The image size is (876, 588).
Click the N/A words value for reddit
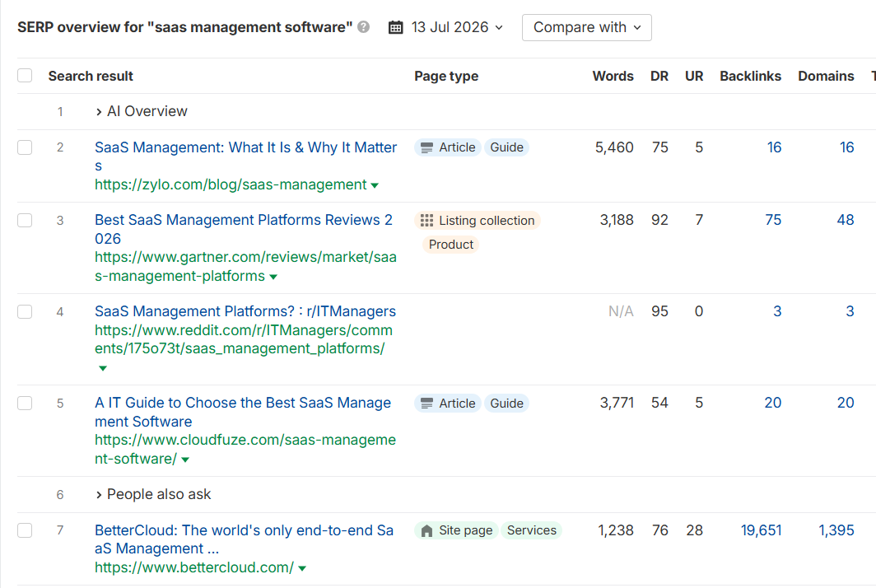(621, 311)
